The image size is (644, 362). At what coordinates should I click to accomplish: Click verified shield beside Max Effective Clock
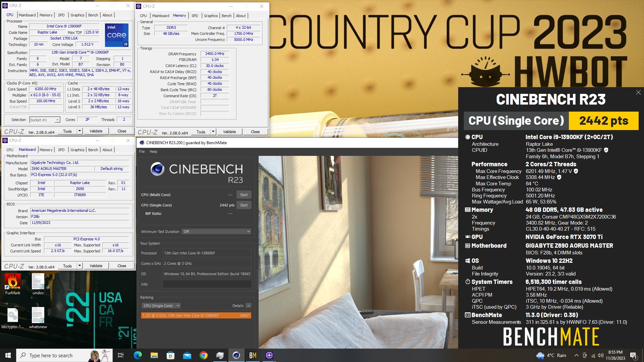tap(559, 177)
